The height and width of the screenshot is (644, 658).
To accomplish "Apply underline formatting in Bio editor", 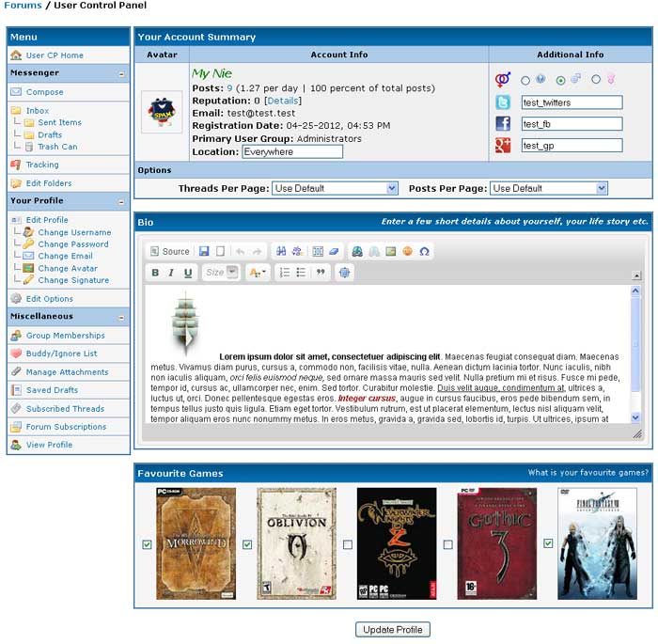I will [188, 273].
